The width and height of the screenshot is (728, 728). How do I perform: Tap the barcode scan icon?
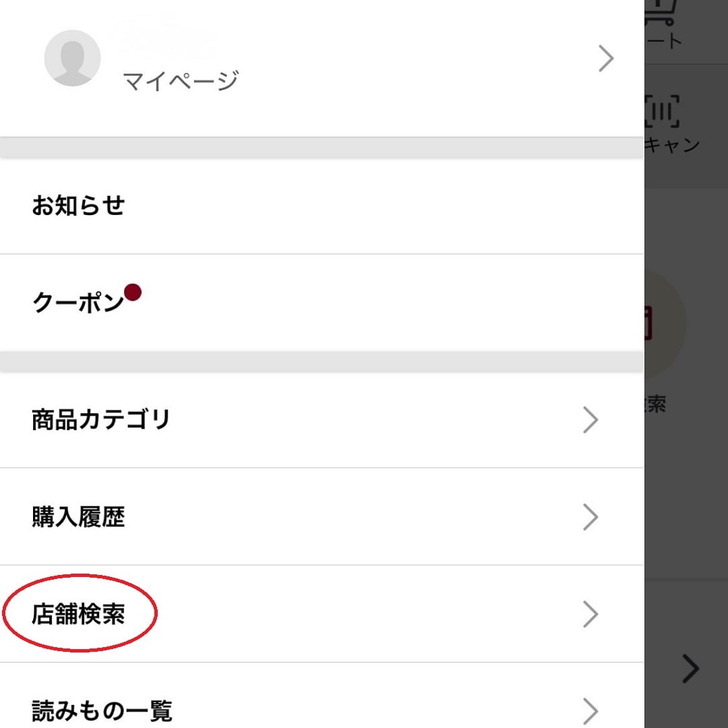click(662, 111)
